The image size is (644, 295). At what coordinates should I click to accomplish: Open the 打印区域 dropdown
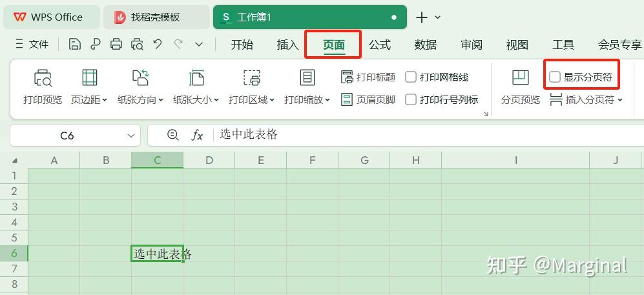251,87
